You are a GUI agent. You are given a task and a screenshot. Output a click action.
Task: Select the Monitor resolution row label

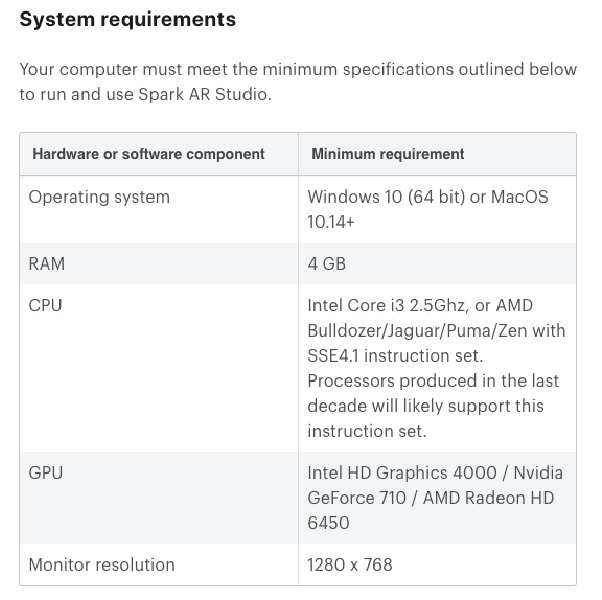point(101,565)
